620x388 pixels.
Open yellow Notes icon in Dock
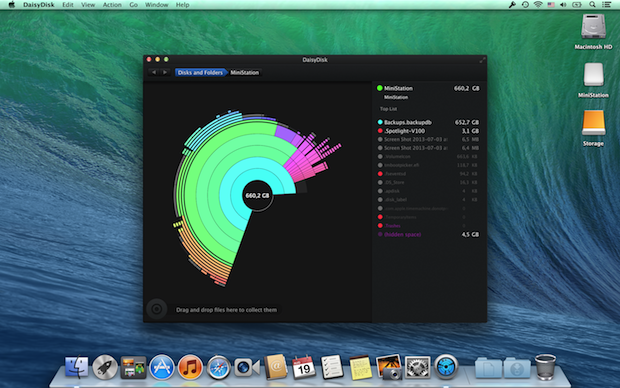360,367
